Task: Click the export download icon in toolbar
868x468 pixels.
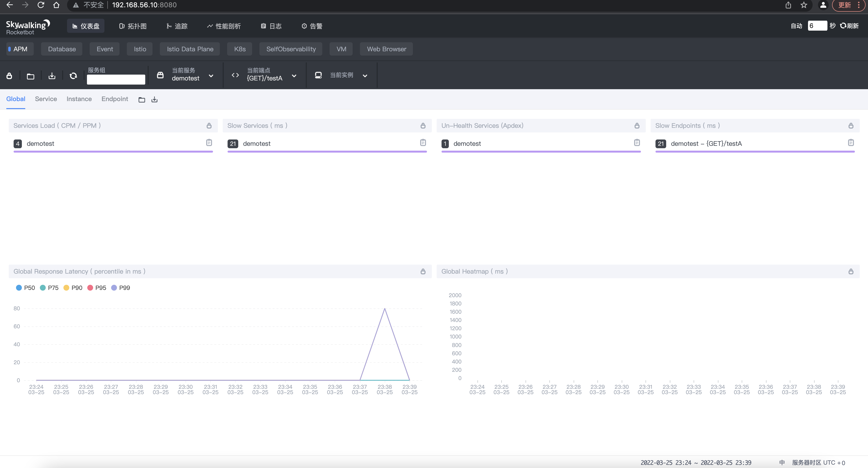Action: click(x=52, y=76)
